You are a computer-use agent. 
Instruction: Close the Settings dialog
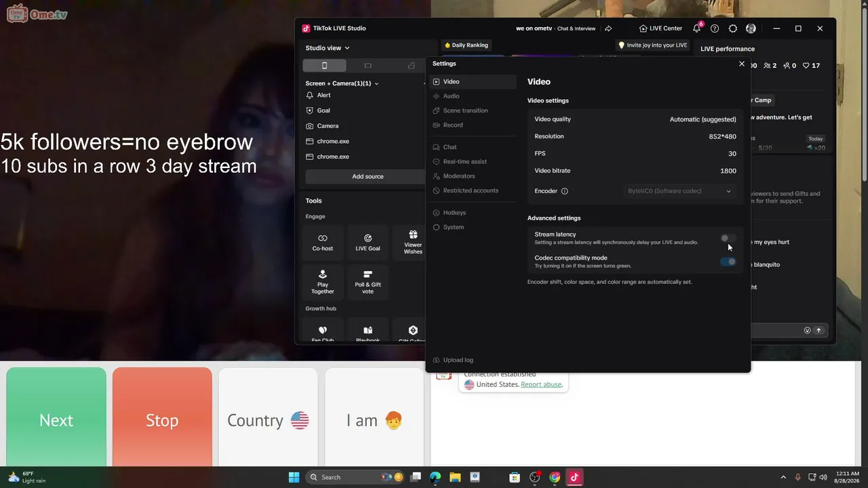(741, 64)
